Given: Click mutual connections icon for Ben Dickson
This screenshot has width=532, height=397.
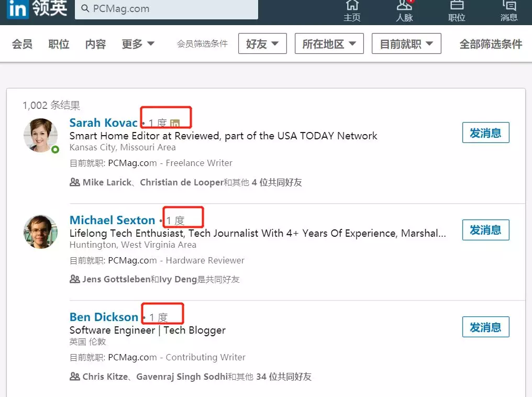Looking at the screenshot, I should (75, 376).
